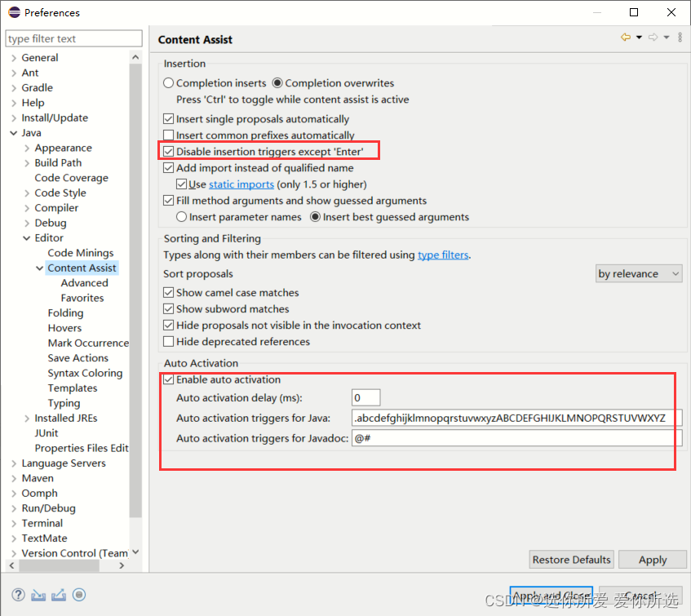This screenshot has height=616, width=691.
Task: Click the tree horizontal scroll left arrow
Action: (x=12, y=565)
